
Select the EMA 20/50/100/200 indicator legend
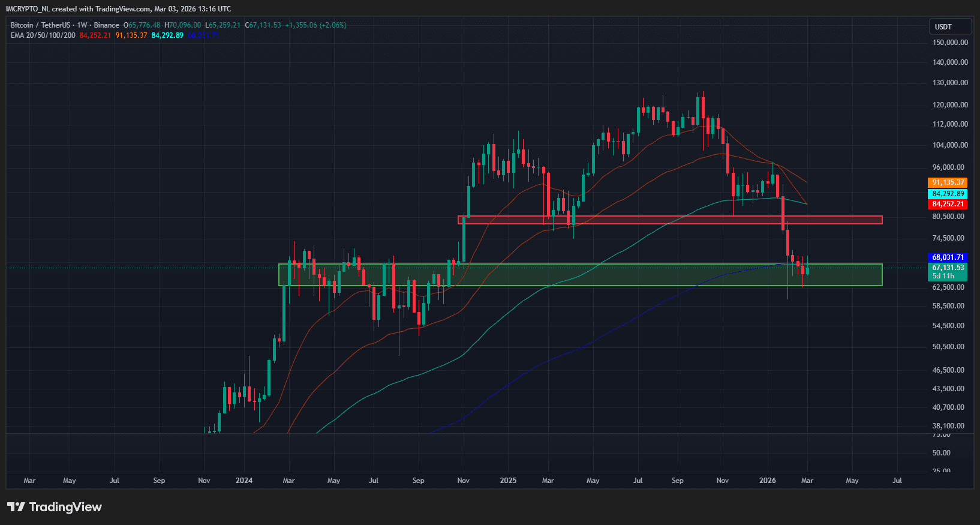(43, 35)
